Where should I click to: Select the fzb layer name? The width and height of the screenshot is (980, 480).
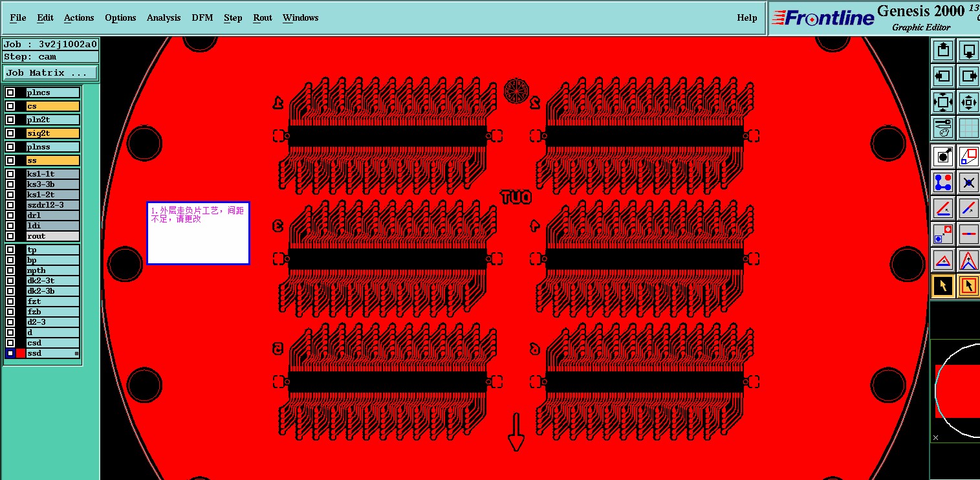pos(52,312)
